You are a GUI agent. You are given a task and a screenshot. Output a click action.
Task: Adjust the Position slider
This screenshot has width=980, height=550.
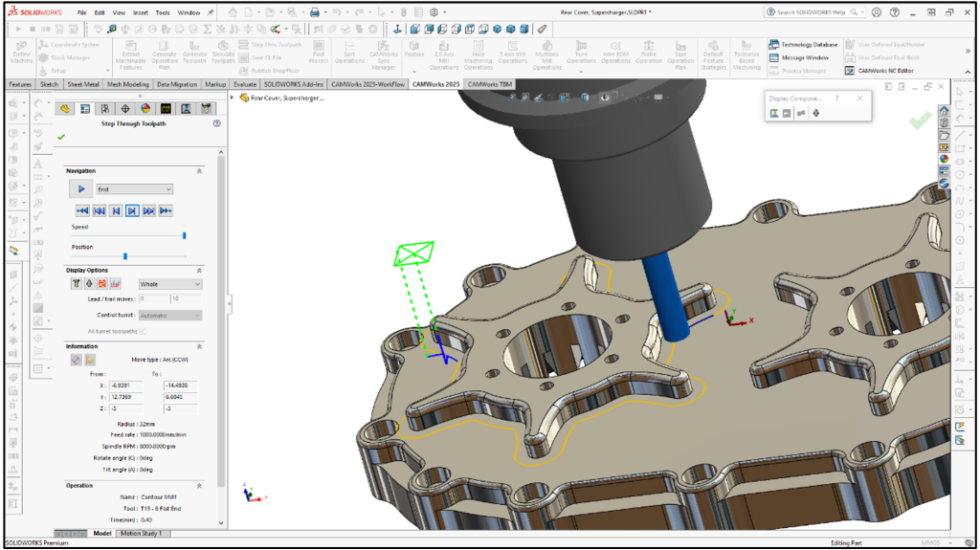pyautogui.click(x=125, y=256)
